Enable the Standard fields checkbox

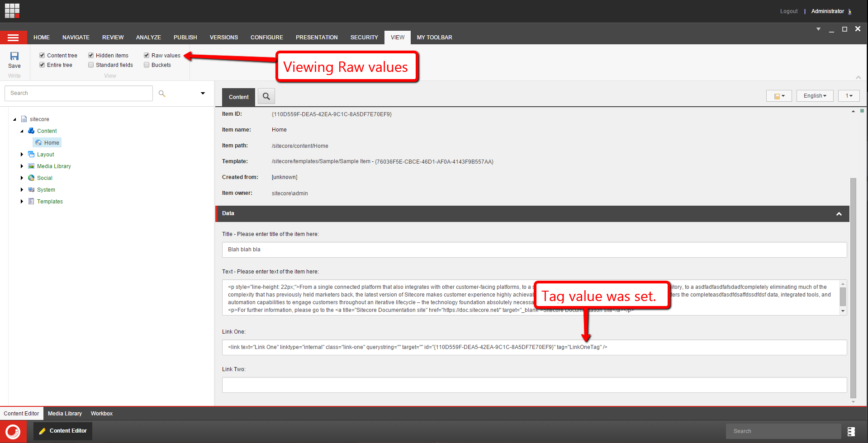click(91, 65)
